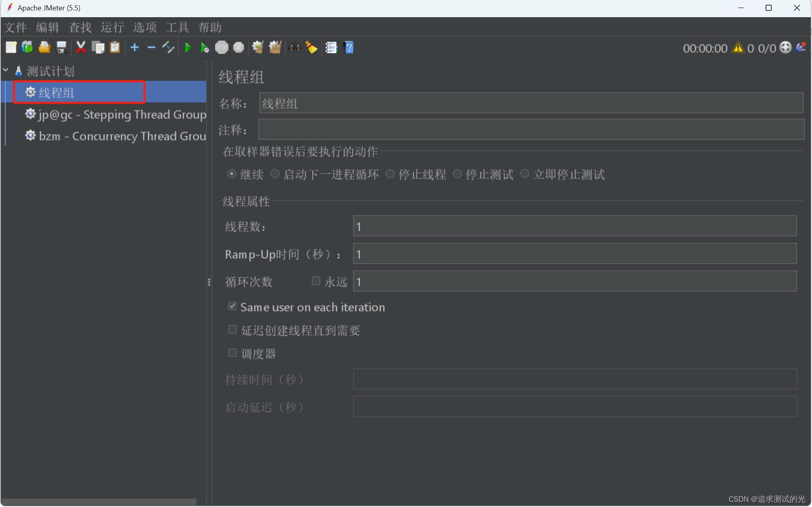The height and width of the screenshot is (507, 812).
Task: Click the Start no pauses icon
Action: click(x=205, y=48)
